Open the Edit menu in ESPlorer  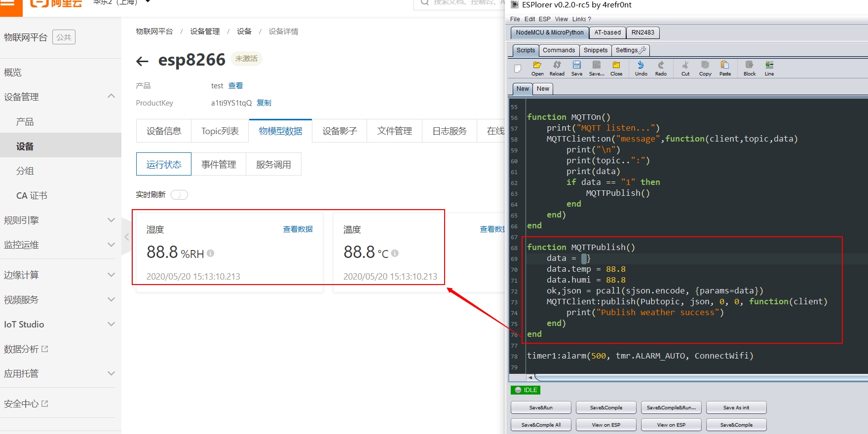(530, 19)
